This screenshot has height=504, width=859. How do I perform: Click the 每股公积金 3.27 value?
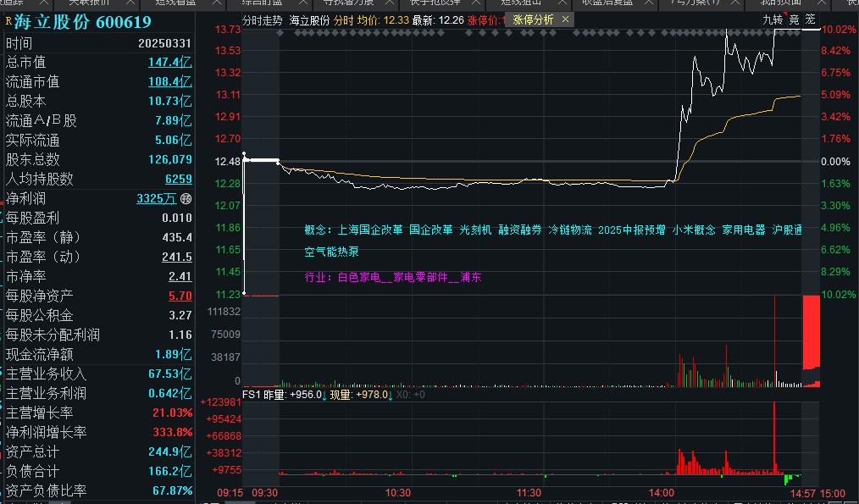pyautogui.click(x=180, y=316)
